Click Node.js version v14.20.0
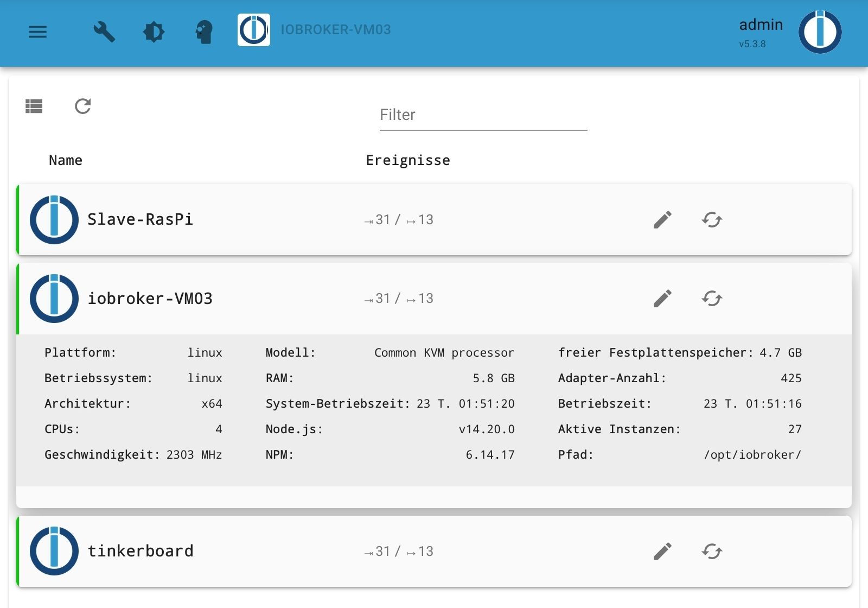The height and width of the screenshot is (608, 868). point(487,429)
